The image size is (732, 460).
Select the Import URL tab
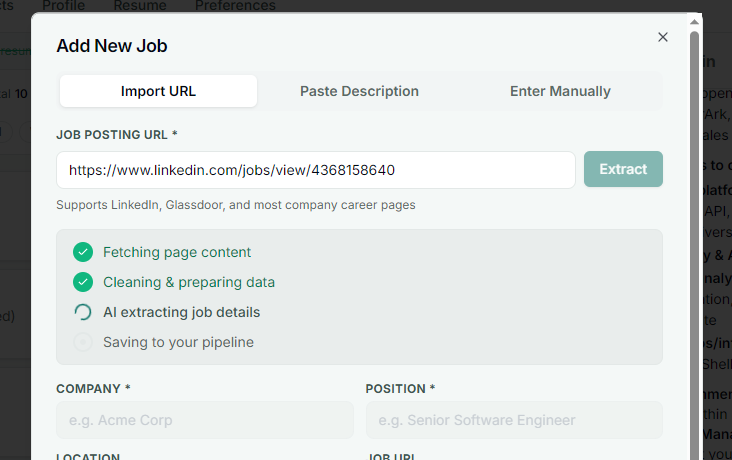tap(158, 91)
